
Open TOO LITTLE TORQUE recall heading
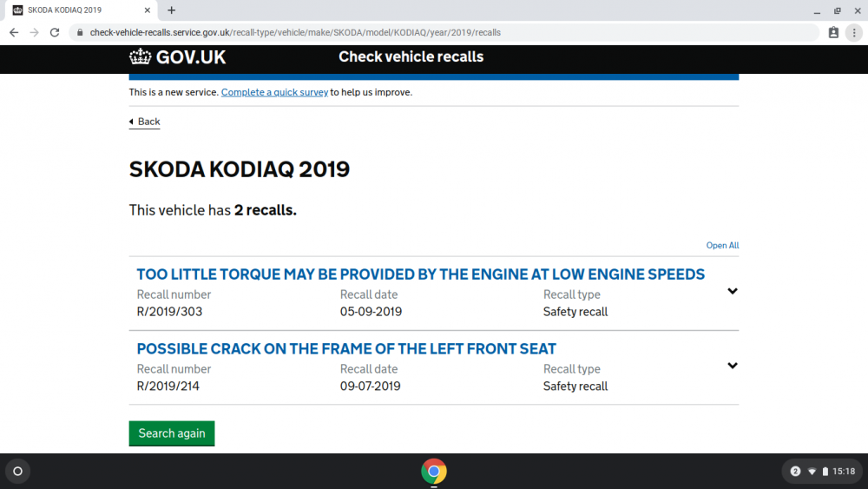click(x=421, y=274)
